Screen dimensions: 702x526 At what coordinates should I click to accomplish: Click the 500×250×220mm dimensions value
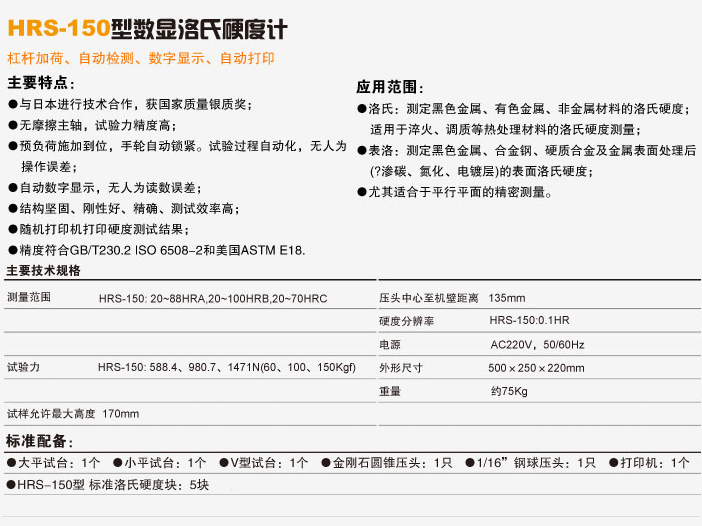pos(536,367)
